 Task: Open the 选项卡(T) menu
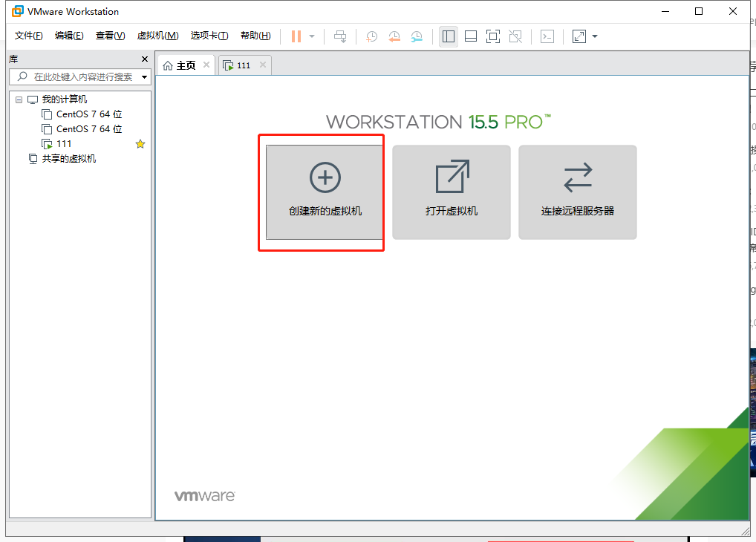coord(209,36)
